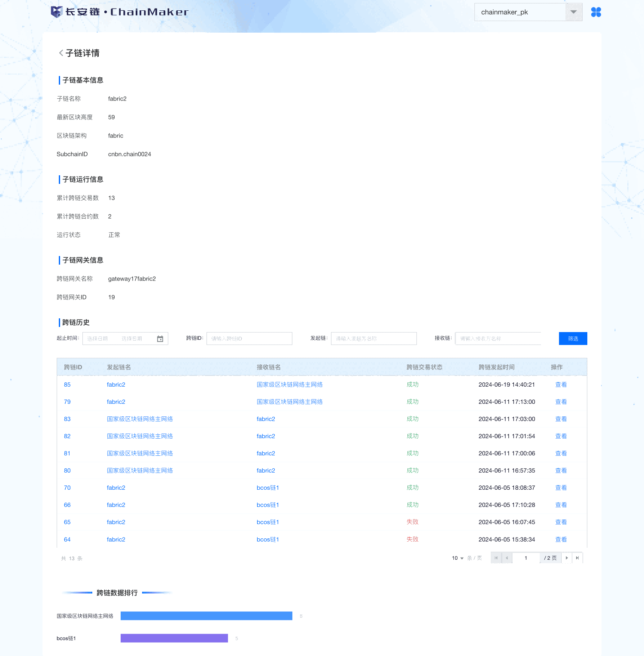The width and height of the screenshot is (644, 656).
Task: Jump to last page arrow
Action: point(577,558)
